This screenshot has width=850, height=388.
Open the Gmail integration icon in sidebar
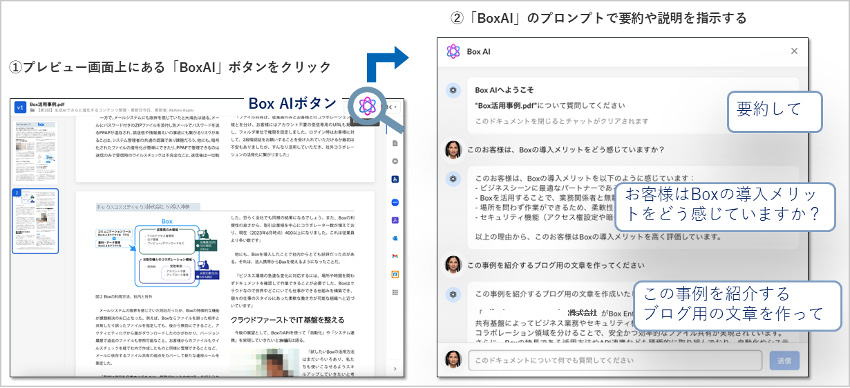click(395, 256)
